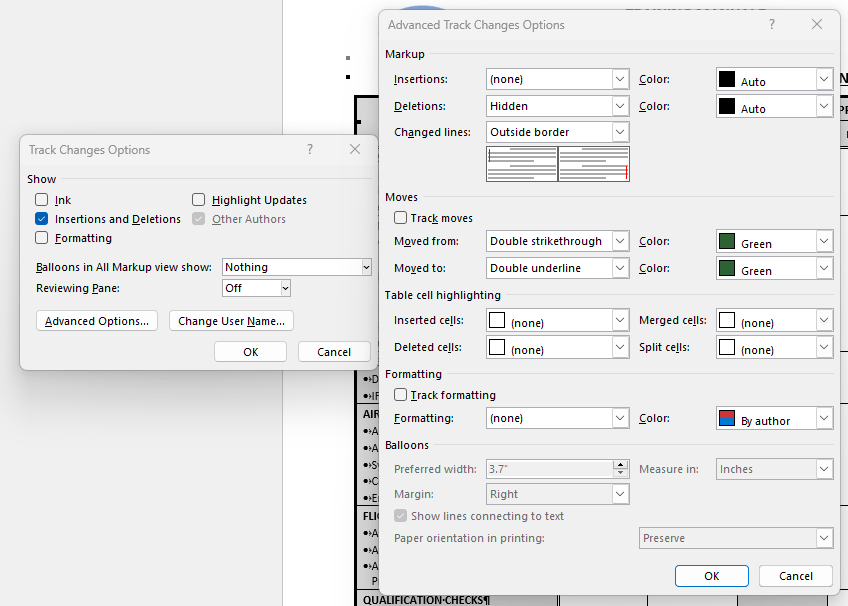848x606 pixels.
Task: Open the Inserted cells highlight color dropdown
Action: coord(558,320)
